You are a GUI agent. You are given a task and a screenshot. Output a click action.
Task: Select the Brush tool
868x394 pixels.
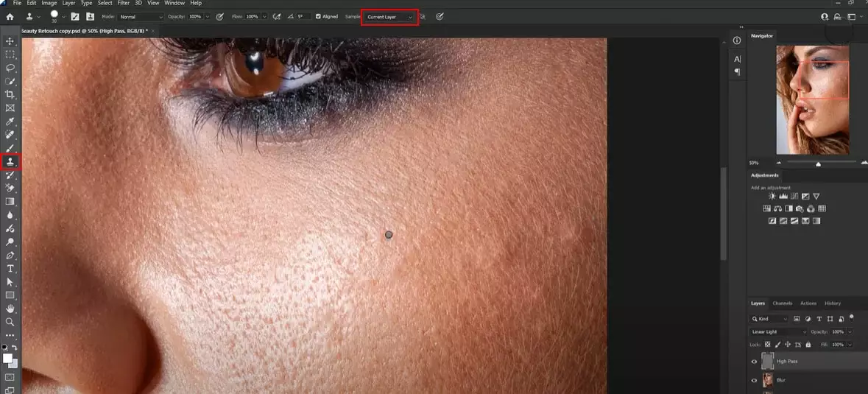tap(10, 148)
